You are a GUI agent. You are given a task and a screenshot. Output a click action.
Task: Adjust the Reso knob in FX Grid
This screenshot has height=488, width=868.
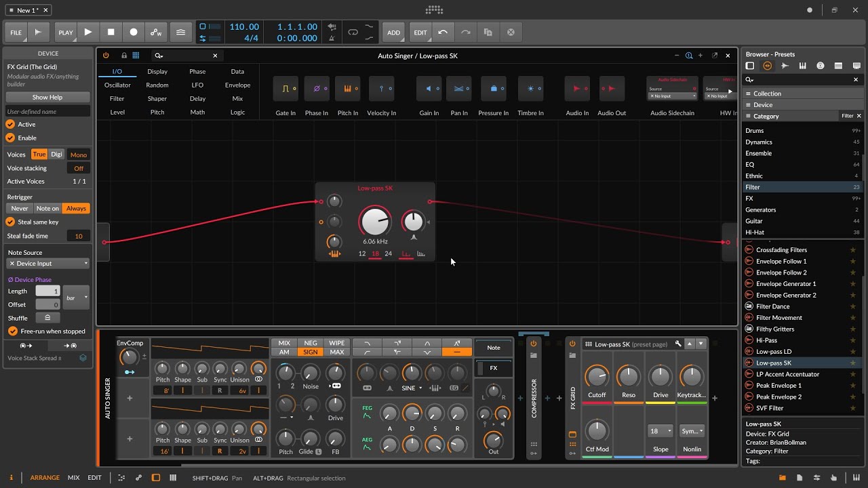[x=629, y=377]
